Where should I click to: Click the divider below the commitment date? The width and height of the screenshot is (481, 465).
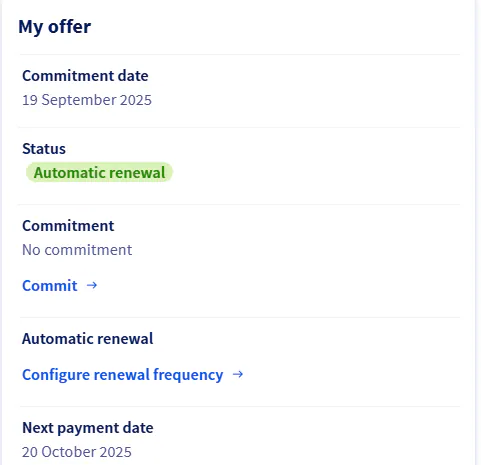tap(239, 127)
